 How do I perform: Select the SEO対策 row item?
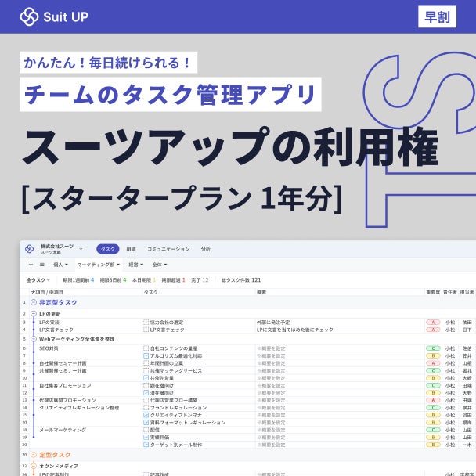point(49,348)
